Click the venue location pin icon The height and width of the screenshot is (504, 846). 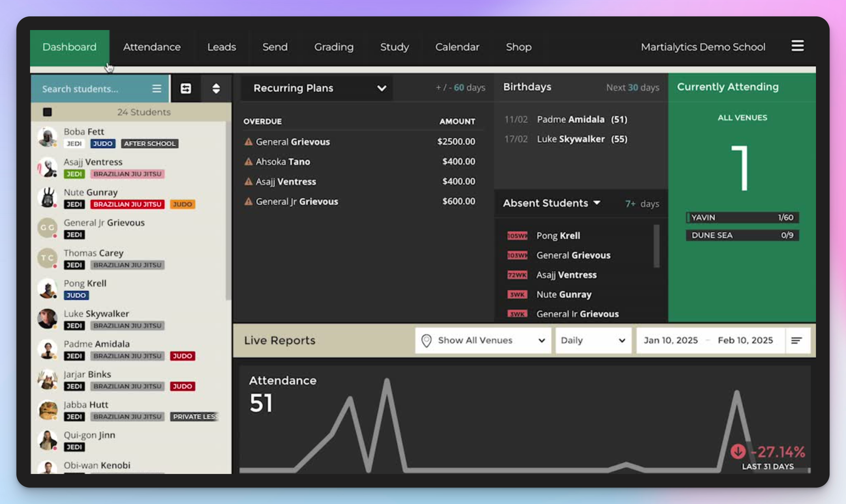426,340
